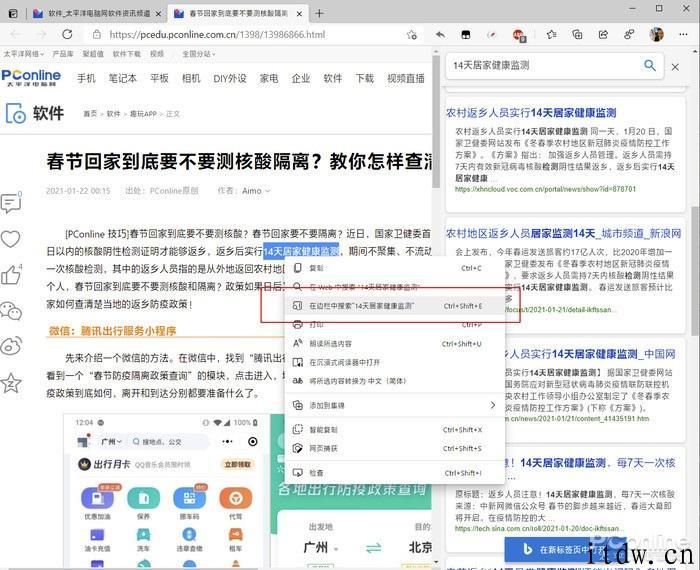This screenshot has width=700, height=570.
Task: Expand the author Aimo dropdown
Action: pyautogui.click(x=256, y=191)
